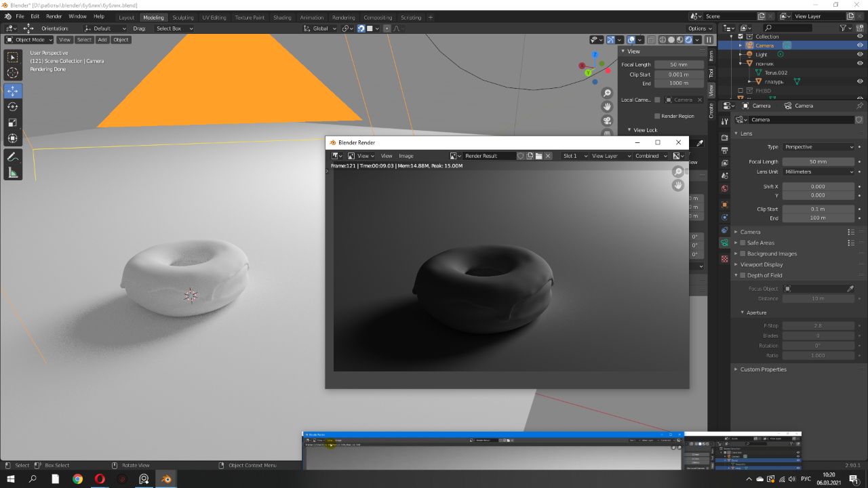This screenshot has width=868, height=488.
Task: Select the Select Box tool in toolbar
Action: coord(13,58)
